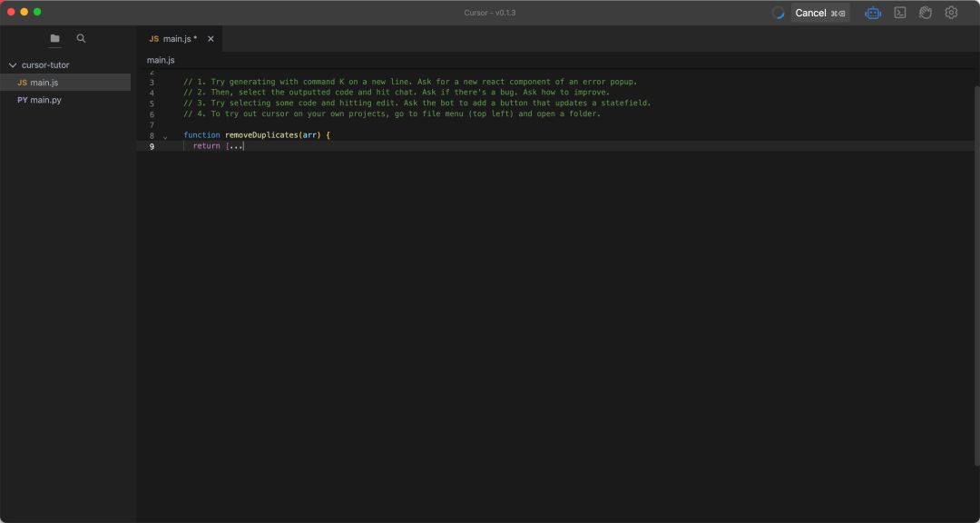Open settings with the gear icon
The width and height of the screenshot is (980, 523).
click(x=951, y=13)
